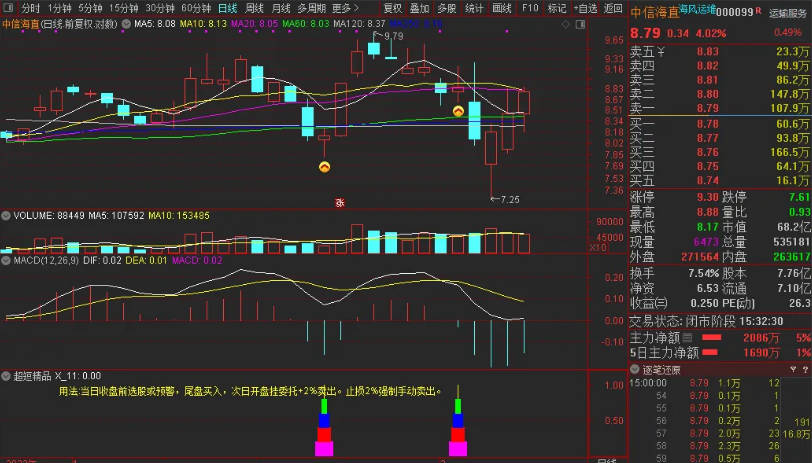The height and width of the screenshot is (463, 812).
Task: Click the 5日主力净额 value 1690万
Action: tap(761, 353)
